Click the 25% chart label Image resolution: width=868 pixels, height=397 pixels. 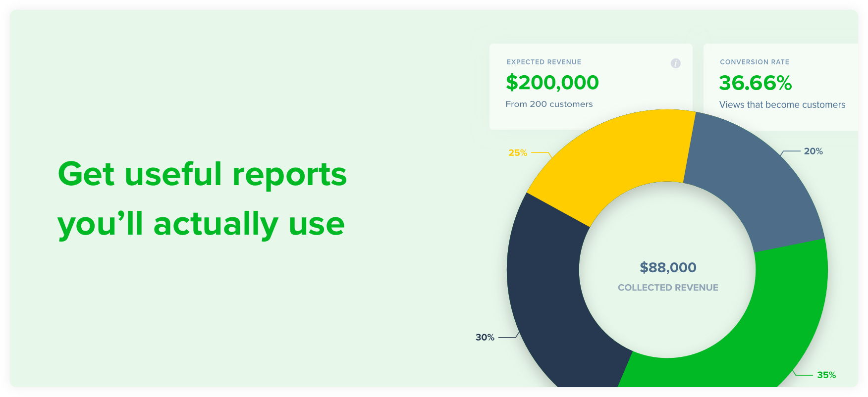click(518, 153)
